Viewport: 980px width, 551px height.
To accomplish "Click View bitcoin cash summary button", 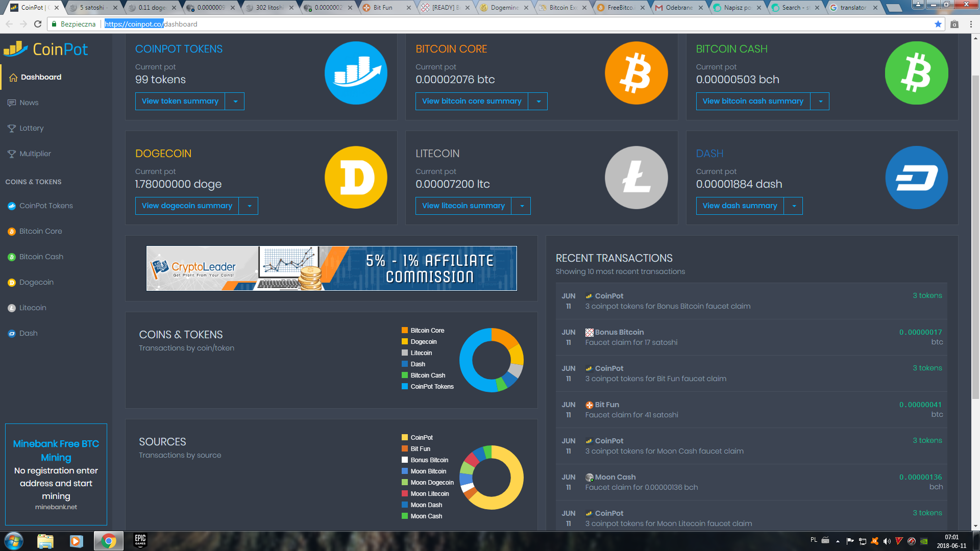I will pos(752,102).
